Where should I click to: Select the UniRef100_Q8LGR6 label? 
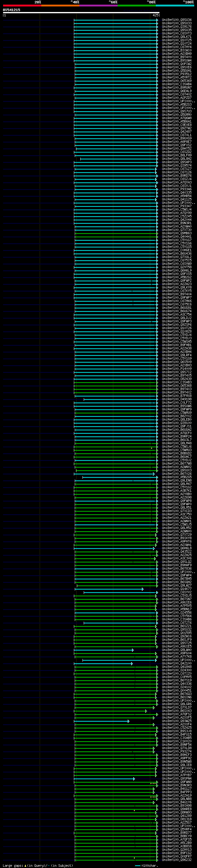[x=177, y=704]
